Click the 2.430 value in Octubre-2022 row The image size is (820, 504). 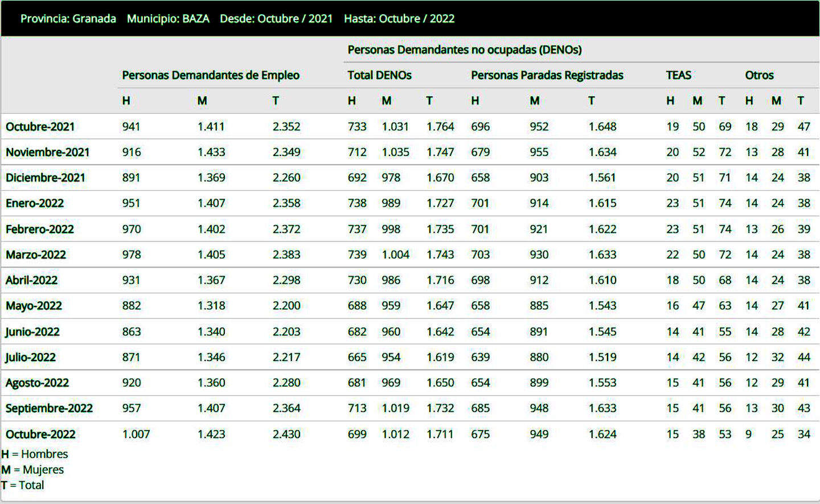pos(286,434)
